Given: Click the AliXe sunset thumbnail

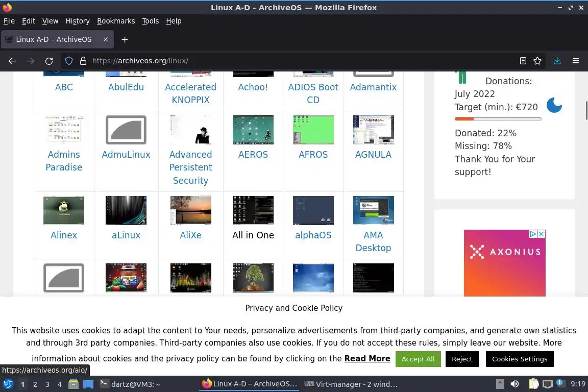Looking at the screenshot, I should point(190,210).
